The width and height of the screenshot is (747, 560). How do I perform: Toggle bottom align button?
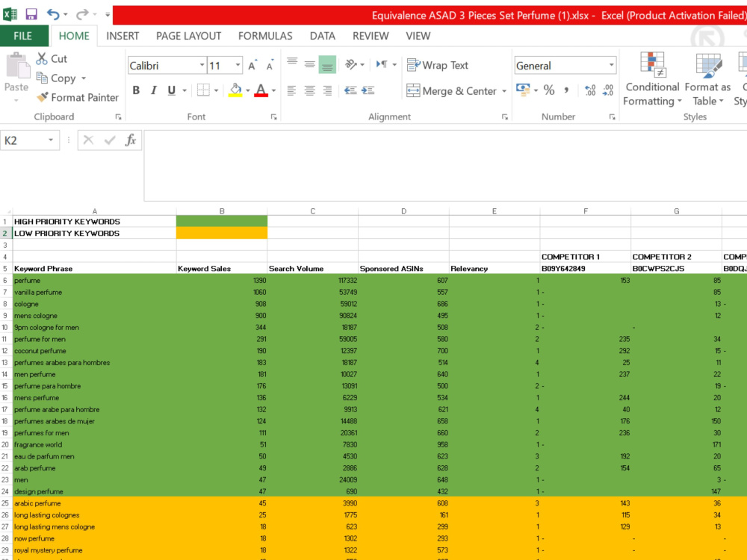click(327, 64)
